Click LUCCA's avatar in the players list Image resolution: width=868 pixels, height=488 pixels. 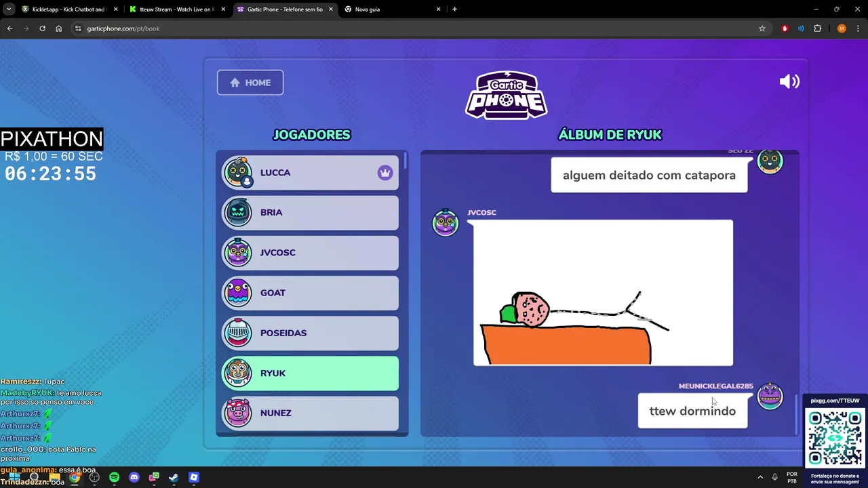(x=238, y=173)
